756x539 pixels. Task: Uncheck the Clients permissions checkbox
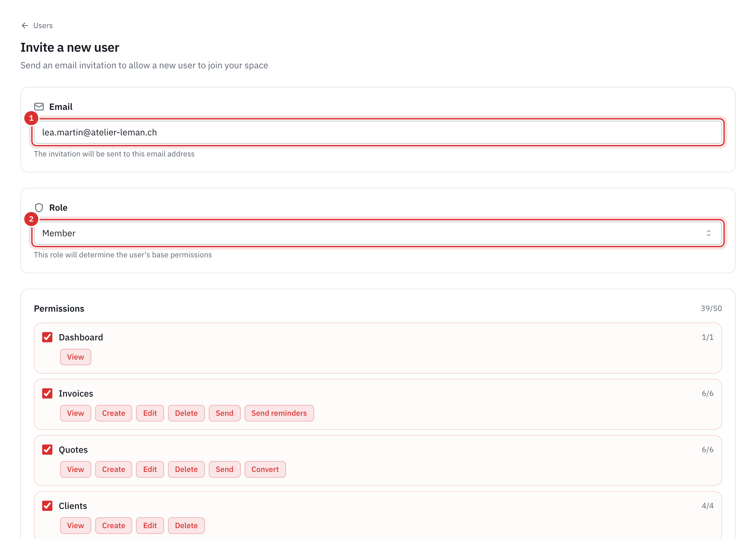click(47, 505)
